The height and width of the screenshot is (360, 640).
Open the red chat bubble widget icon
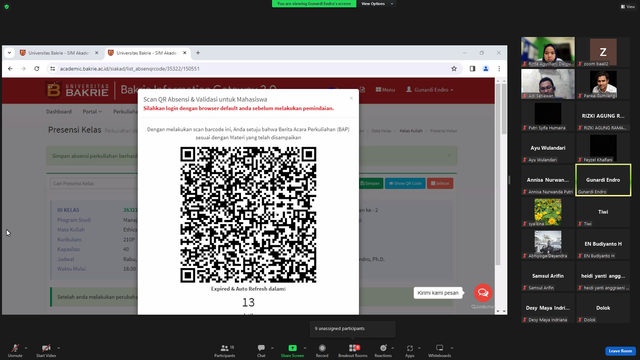click(x=483, y=293)
